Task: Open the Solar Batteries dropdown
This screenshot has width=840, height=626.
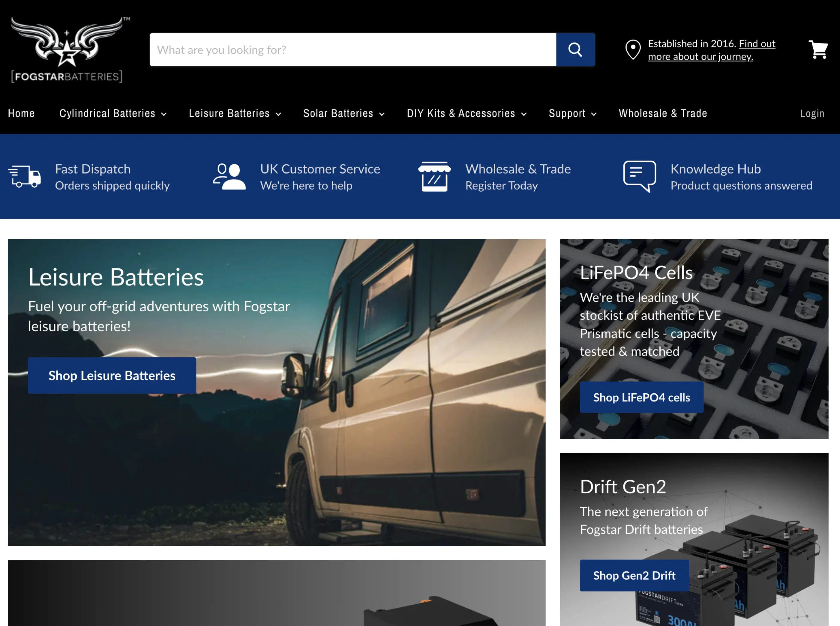Action: click(x=343, y=113)
